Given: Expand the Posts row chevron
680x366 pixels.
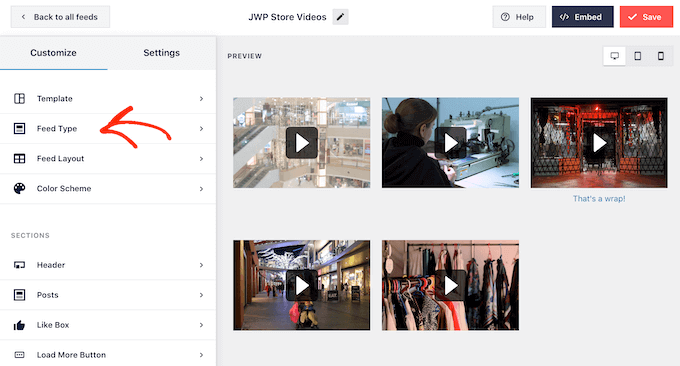Looking at the screenshot, I should (201, 295).
